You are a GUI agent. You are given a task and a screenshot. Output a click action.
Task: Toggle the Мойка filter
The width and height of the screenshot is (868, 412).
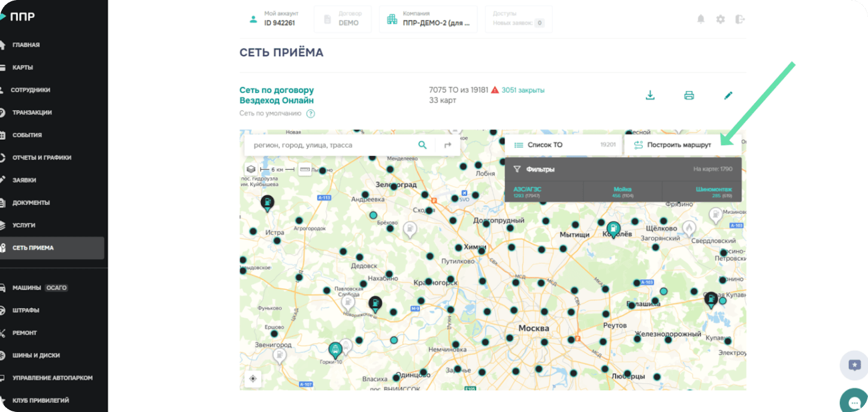coord(622,192)
